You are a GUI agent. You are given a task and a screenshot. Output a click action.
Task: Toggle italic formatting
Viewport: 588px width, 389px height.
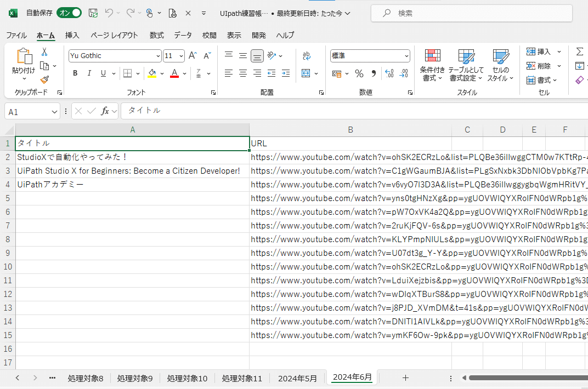pos(89,73)
